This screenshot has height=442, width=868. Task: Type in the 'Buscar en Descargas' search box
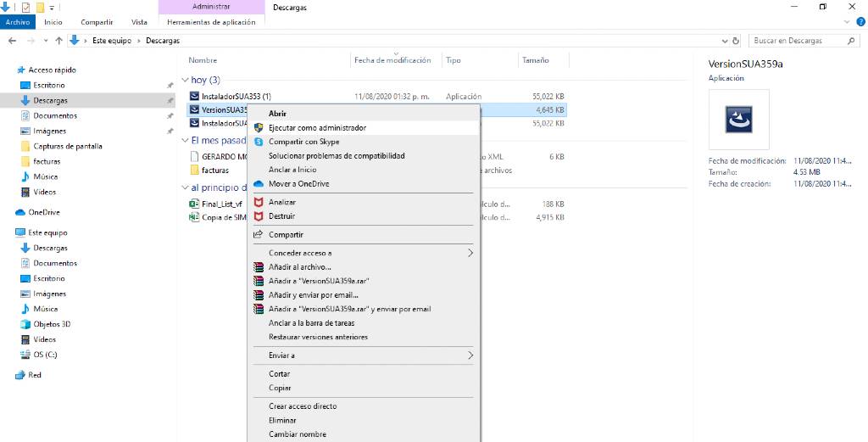point(797,40)
